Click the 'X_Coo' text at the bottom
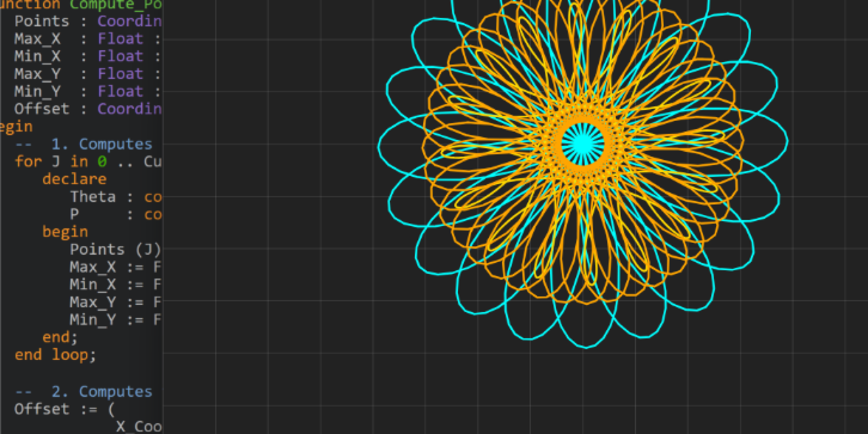Image resolution: width=868 pixels, height=434 pixels. (x=139, y=427)
